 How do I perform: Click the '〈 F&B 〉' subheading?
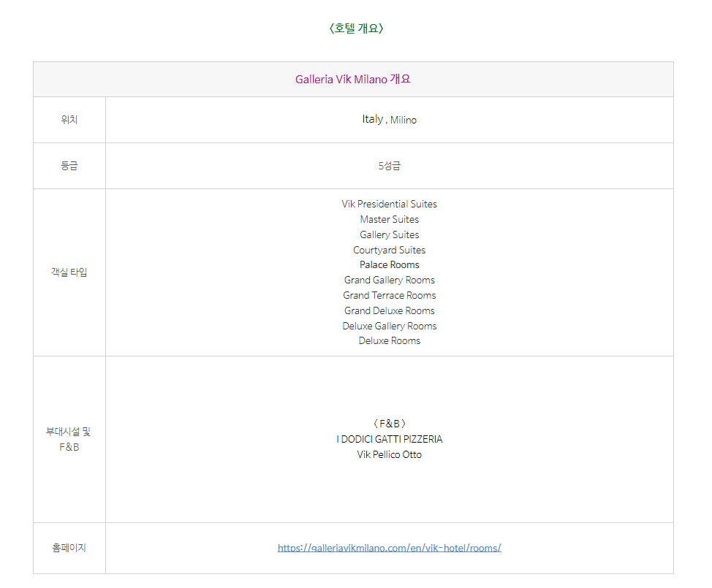click(389, 424)
